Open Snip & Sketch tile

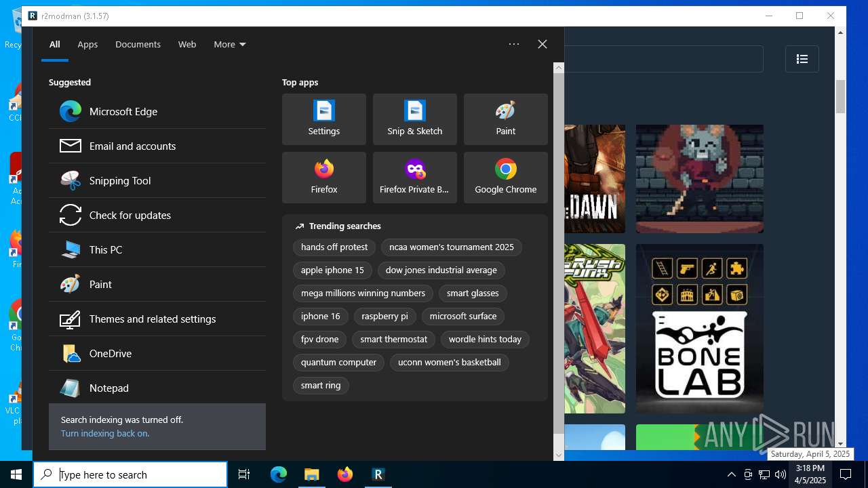(415, 119)
